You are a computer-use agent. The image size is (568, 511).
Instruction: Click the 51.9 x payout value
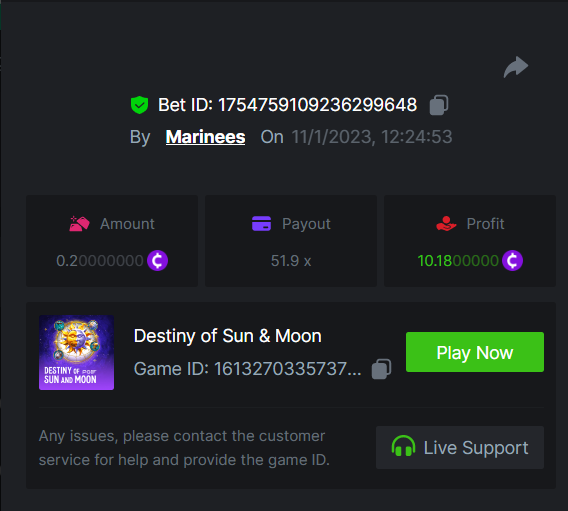(291, 261)
